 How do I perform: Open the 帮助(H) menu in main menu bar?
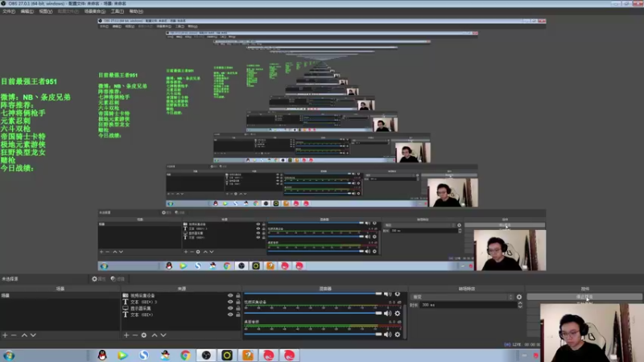click(136, 11)
